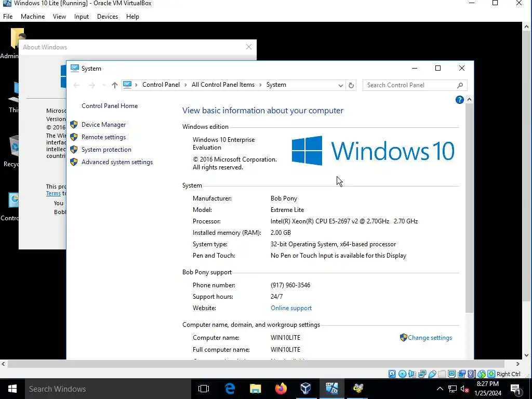Image resolution: width=532 pixels, height=399 pixels.
Task: Open Remote settings link
Action: (103, 137)
